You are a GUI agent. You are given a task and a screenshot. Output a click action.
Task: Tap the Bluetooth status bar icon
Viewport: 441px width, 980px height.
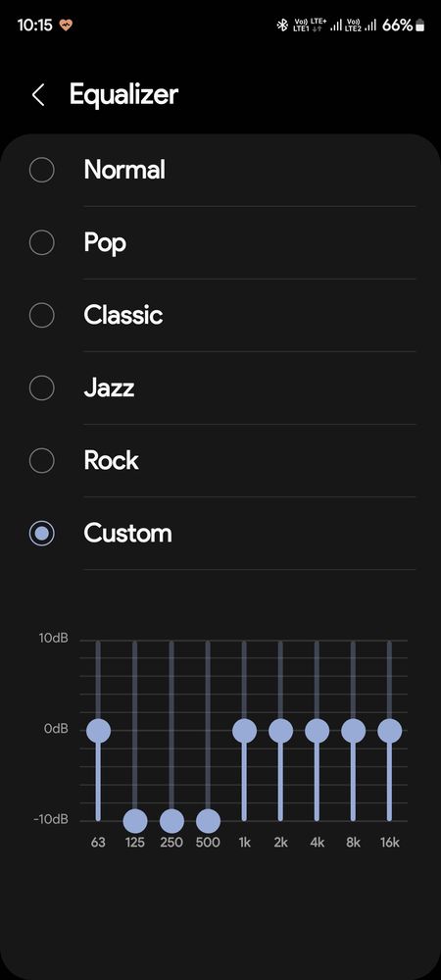click(281, 25)
